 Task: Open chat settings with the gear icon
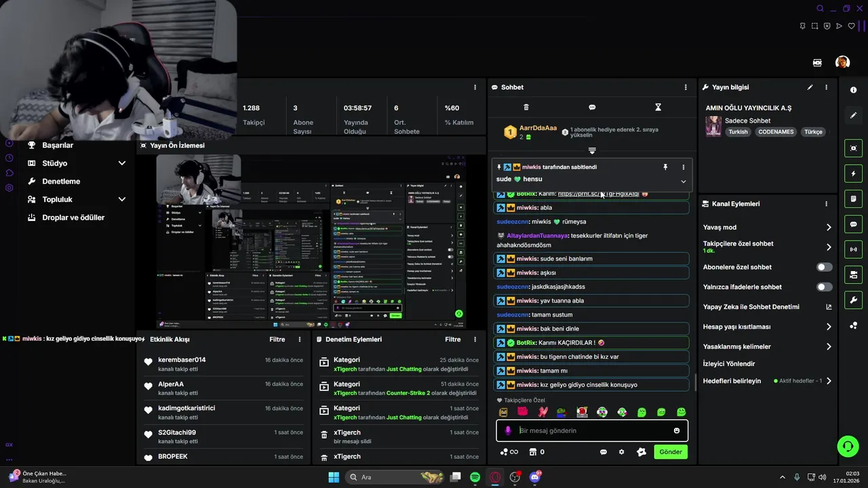pyautogui.click(x=621, y=452)
